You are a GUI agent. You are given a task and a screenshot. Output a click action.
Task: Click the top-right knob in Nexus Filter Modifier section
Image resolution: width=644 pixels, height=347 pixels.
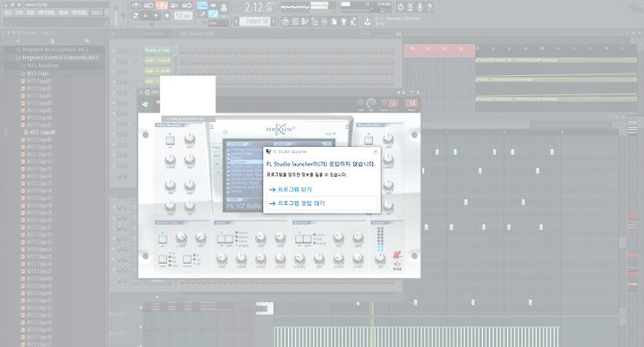(190, 140)
